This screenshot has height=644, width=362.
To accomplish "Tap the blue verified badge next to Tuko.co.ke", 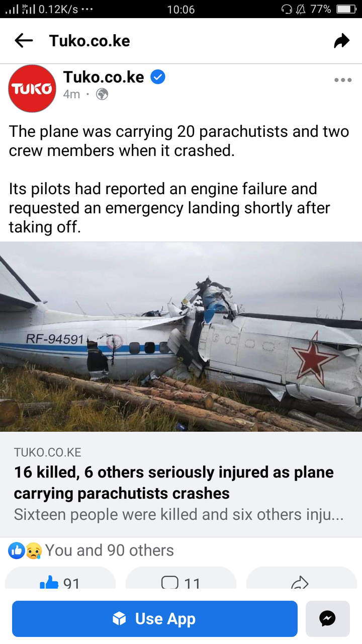I will [158, 77].
